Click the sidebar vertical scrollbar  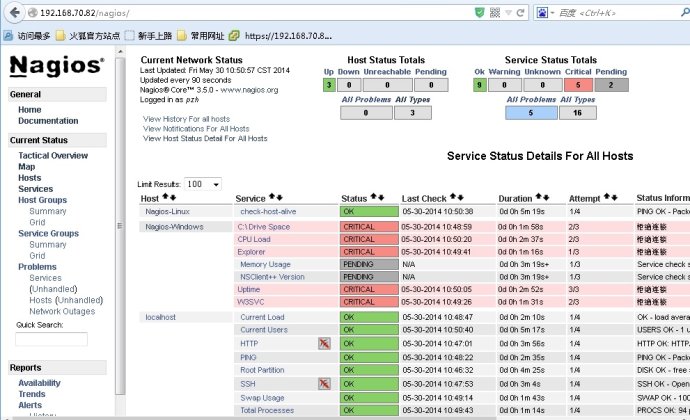(120, 225)
